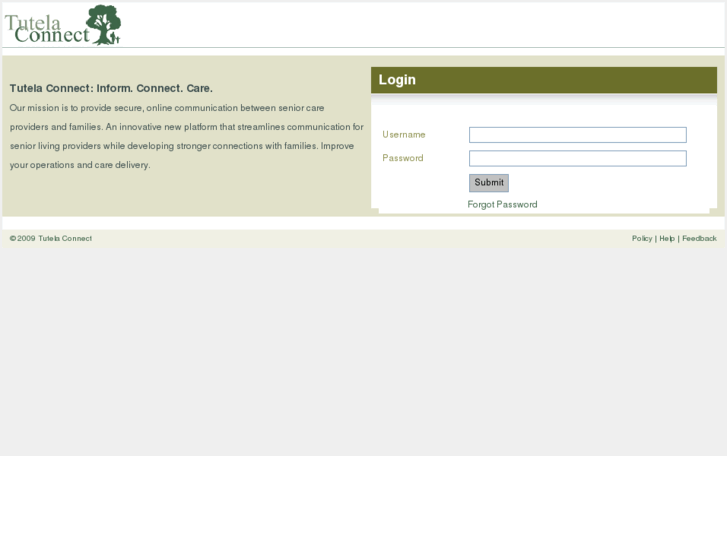Click the '© 2009 Tutela Connect' footer text
This screenshot has width=727, height=545.
click(x=51, y=238)
